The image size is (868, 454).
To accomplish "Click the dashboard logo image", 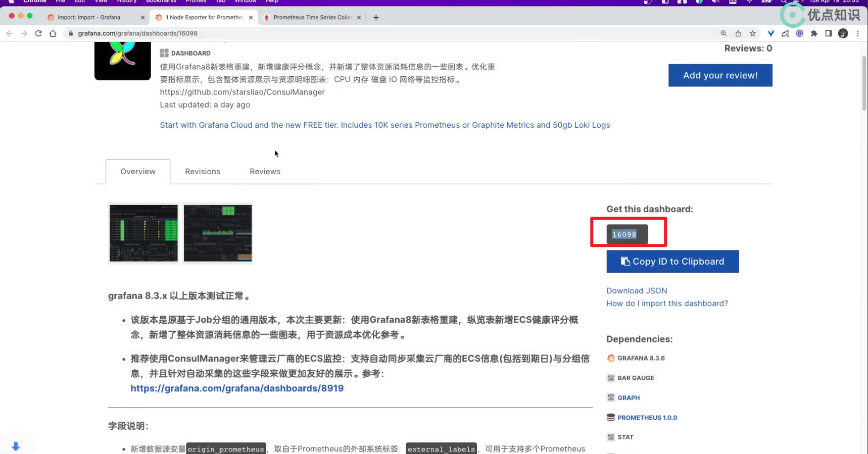I will (x=122, y=61).
